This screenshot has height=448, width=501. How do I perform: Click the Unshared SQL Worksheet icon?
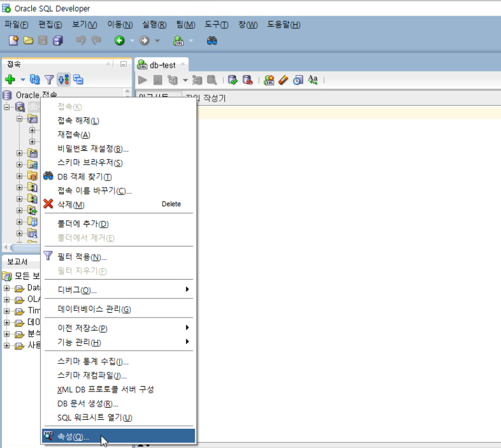point(269,80)
